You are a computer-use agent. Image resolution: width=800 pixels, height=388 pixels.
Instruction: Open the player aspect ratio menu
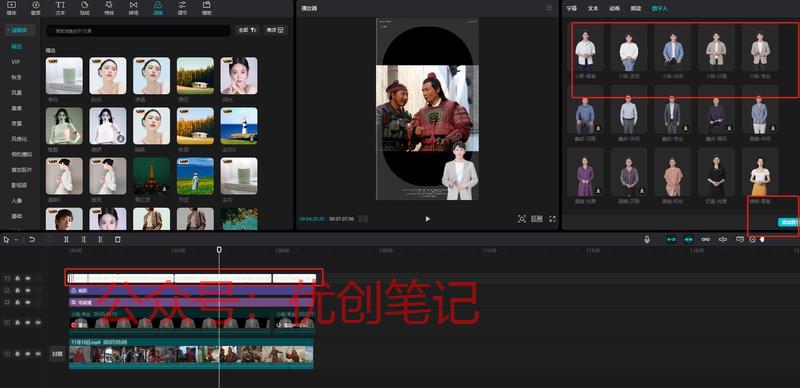[x=537, y=219]
